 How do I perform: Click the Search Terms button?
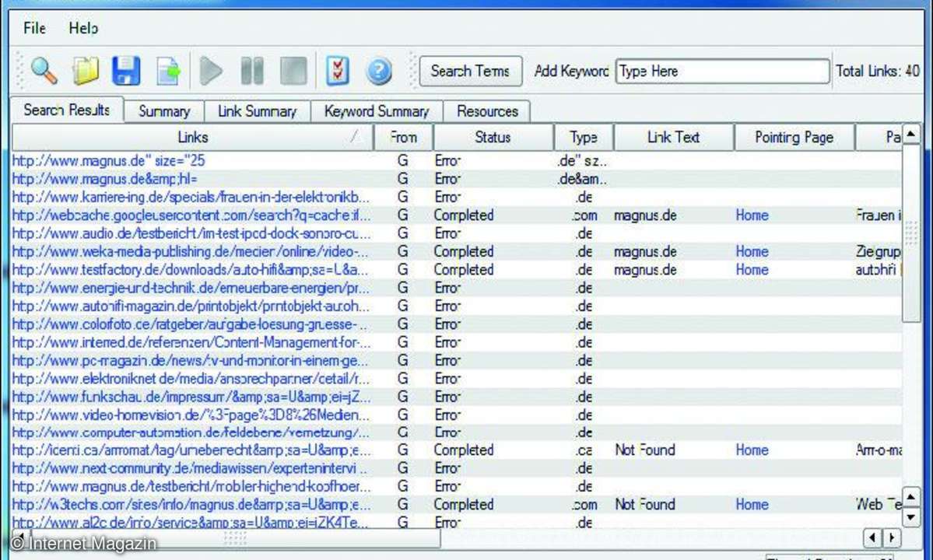click(471, 72)
